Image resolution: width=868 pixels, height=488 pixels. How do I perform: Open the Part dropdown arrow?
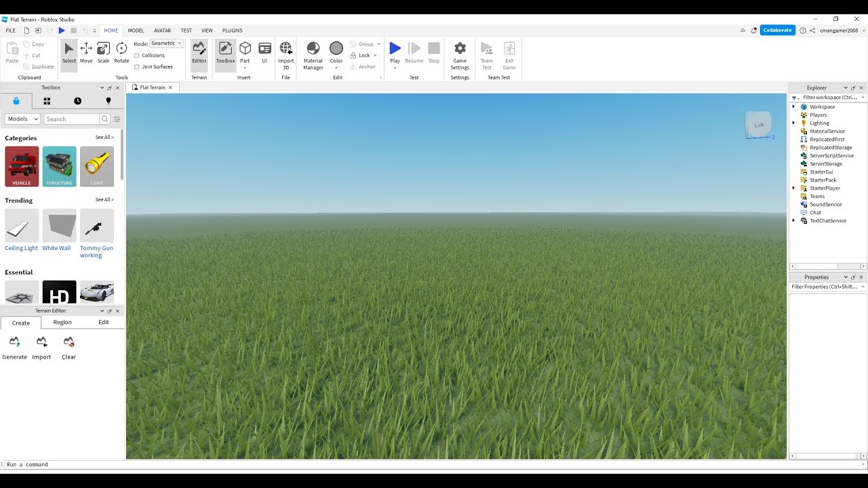pos(245,68)
